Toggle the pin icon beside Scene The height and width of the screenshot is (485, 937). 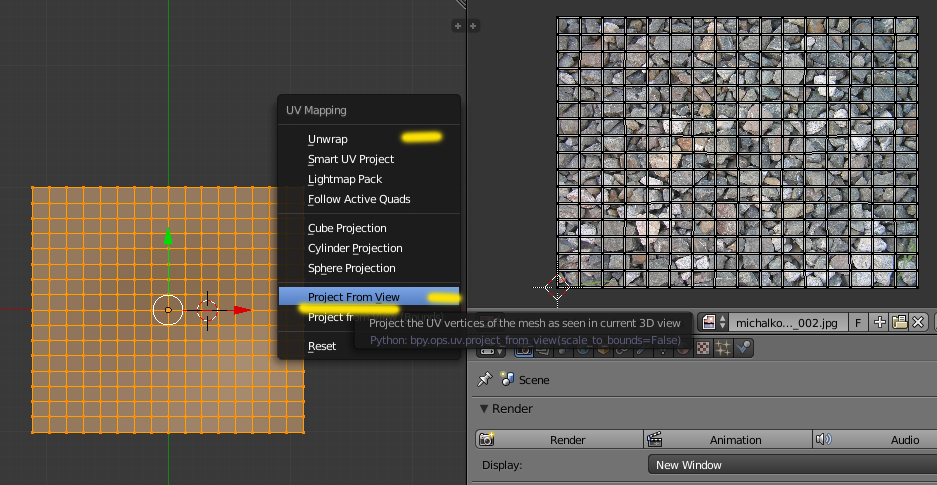[485, 380]
